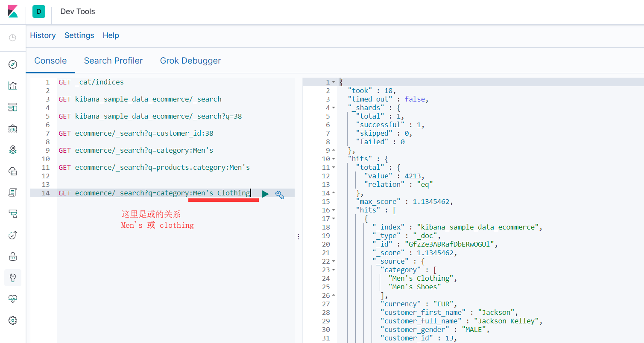
Task: Open Discover compass icon in sidebar
Action: (x=13, y=64)
